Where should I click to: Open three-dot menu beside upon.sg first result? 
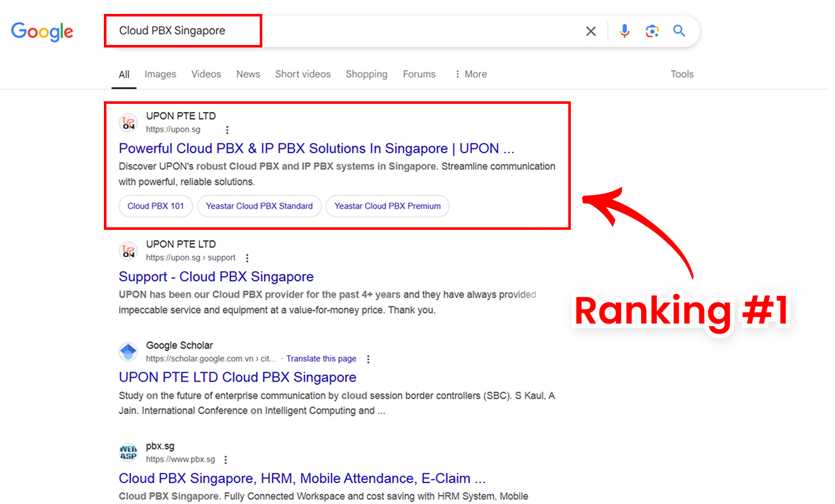tap(227, 130)
